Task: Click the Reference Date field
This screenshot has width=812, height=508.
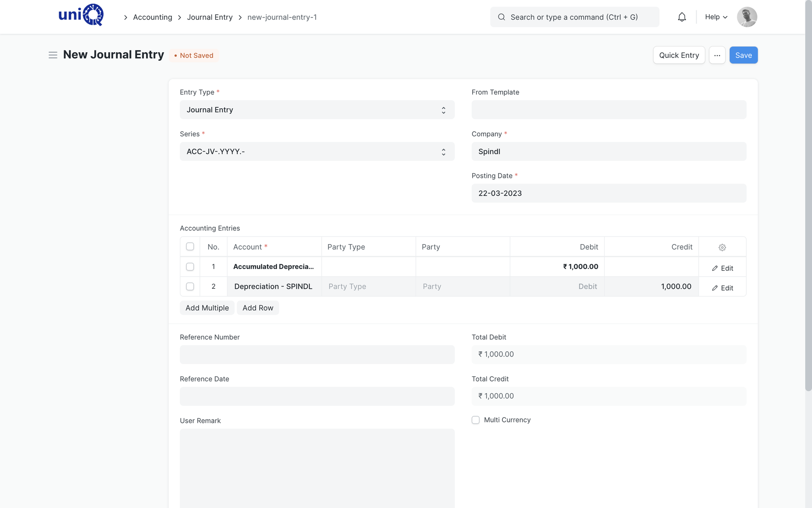Action: [x=317, y=397]
